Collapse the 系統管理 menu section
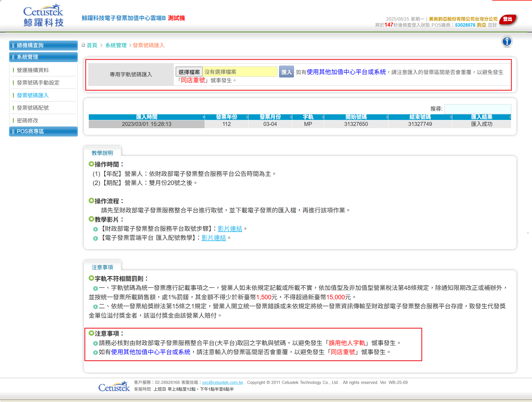 (x=43, y=57)
